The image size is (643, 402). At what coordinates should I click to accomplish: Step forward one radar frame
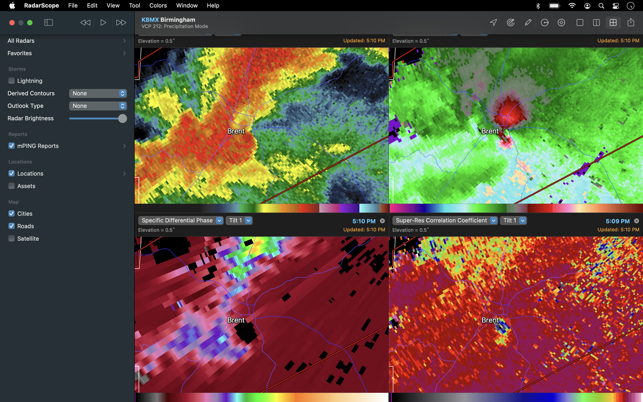(121, 23)
